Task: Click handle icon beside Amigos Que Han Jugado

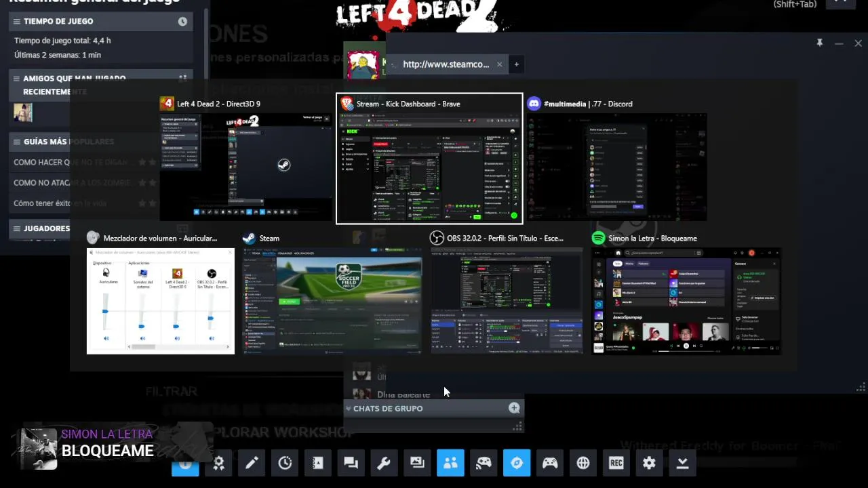Action: pos(16,79)
